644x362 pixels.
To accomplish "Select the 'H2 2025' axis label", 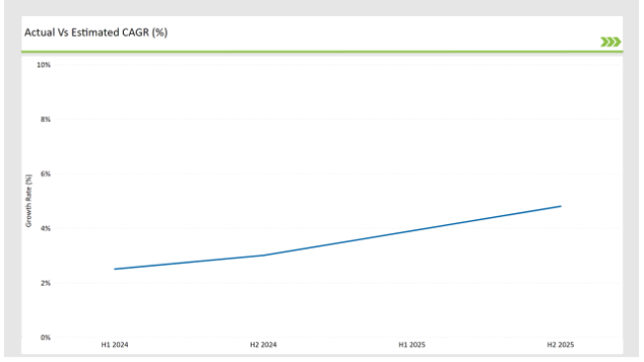I will pyautogui.click(x=560, y=345).
